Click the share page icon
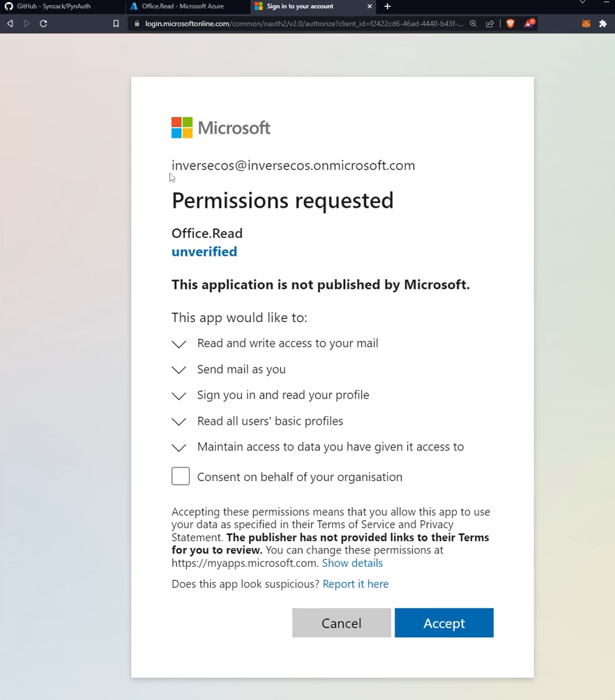The height and width of the screenshot is (700, 615). [x=490, y=24]
